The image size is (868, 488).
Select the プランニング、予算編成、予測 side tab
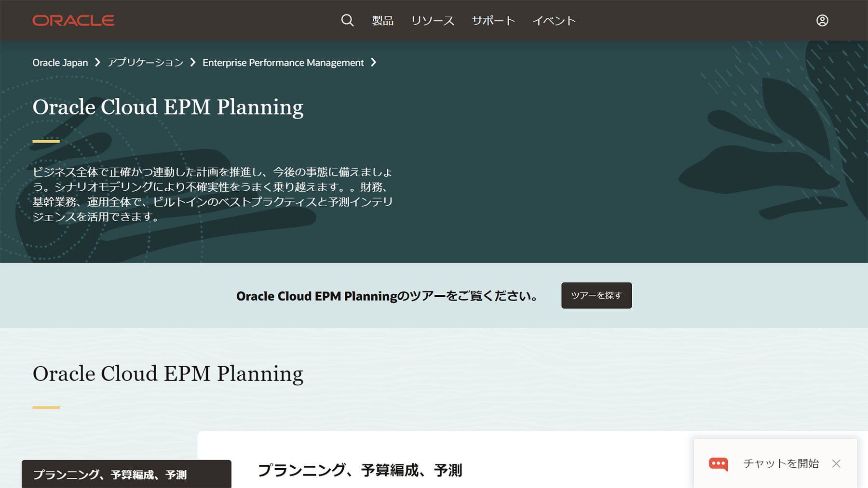tap(126, 474)
